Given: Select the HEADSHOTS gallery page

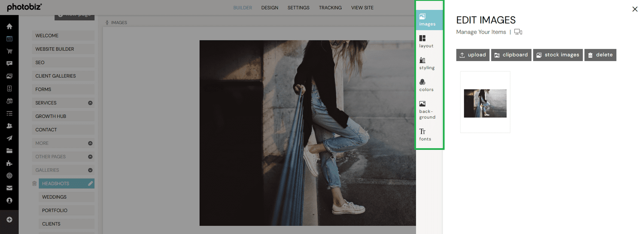Looking at the screenshot, I should [x=67, y=184].
